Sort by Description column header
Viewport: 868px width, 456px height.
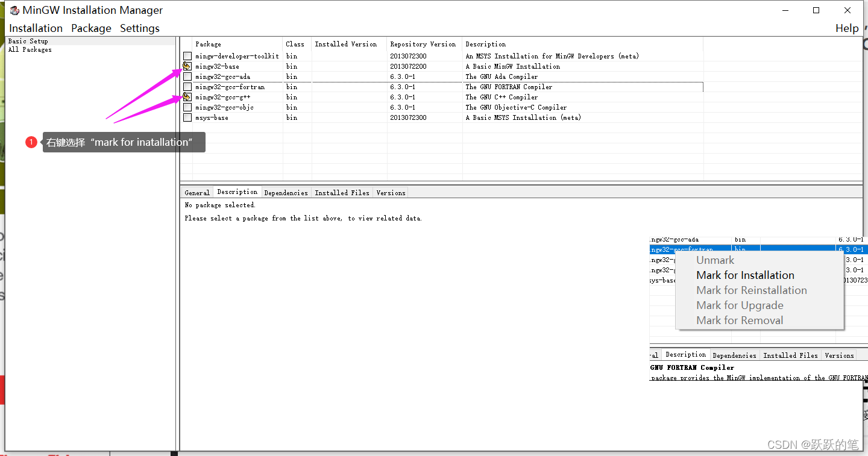(582, 44)
